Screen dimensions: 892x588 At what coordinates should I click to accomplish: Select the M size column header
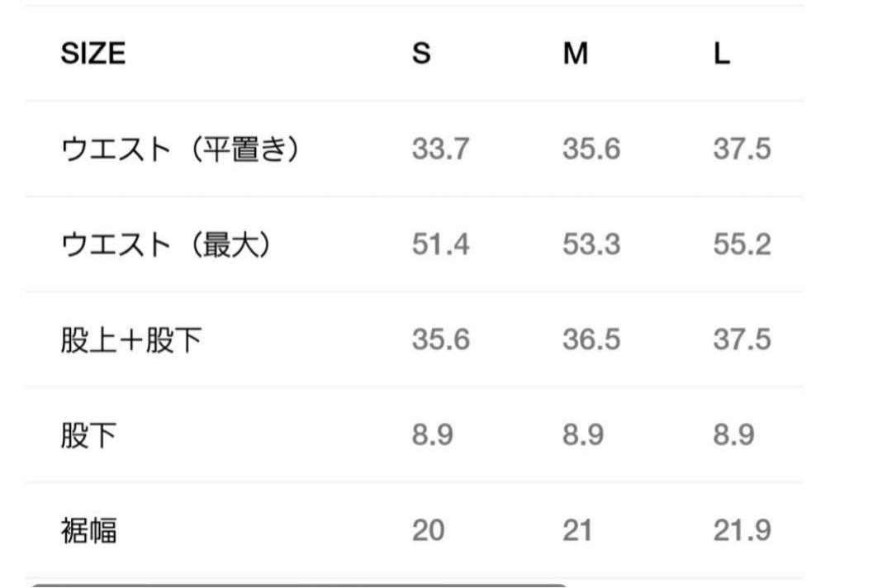pos(575,54)
